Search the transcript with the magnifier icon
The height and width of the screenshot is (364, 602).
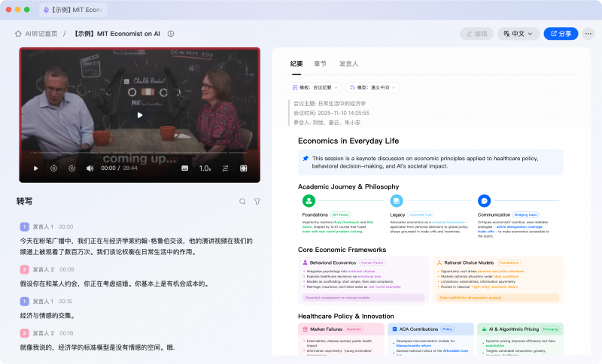click(242, 202)
